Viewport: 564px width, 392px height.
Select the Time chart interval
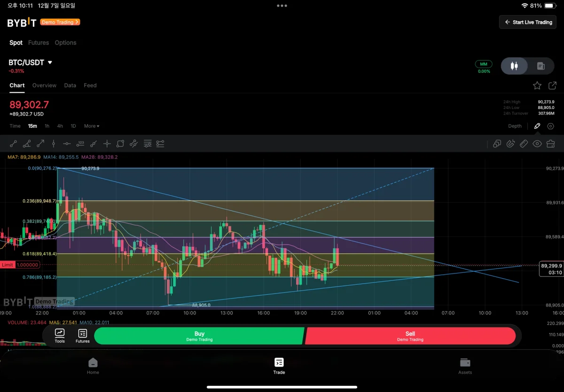click(15, 126)
